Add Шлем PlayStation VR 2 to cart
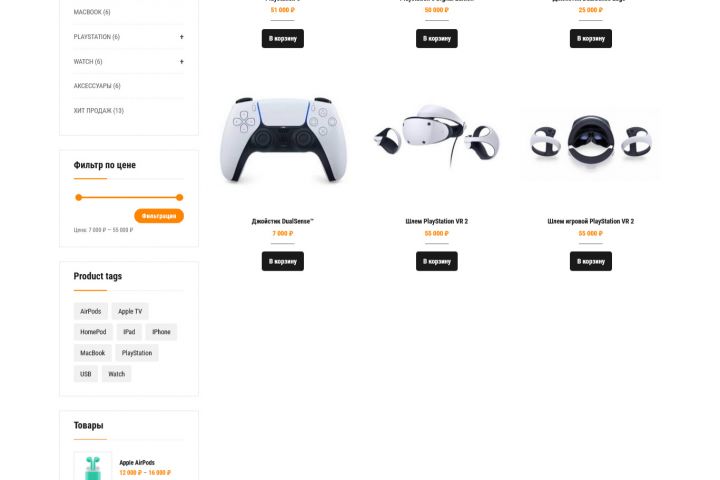Image resolution: width=720 pixels, height=480 pixels. [437, 261]
